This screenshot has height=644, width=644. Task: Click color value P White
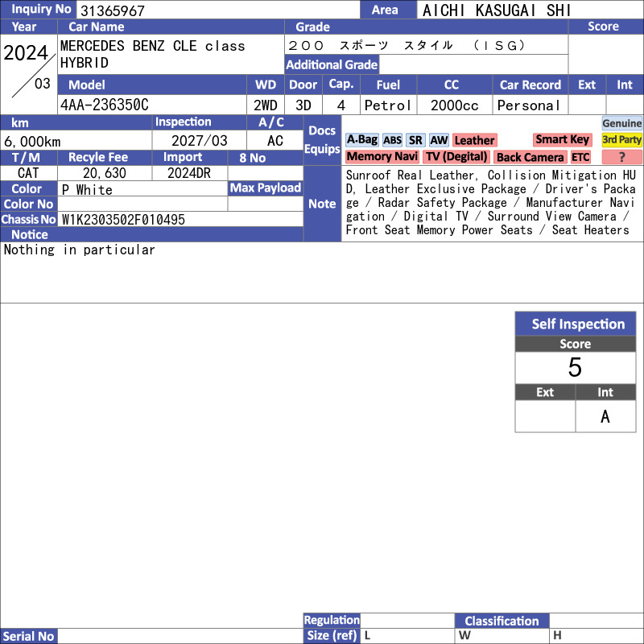click(x=87, y=190)
